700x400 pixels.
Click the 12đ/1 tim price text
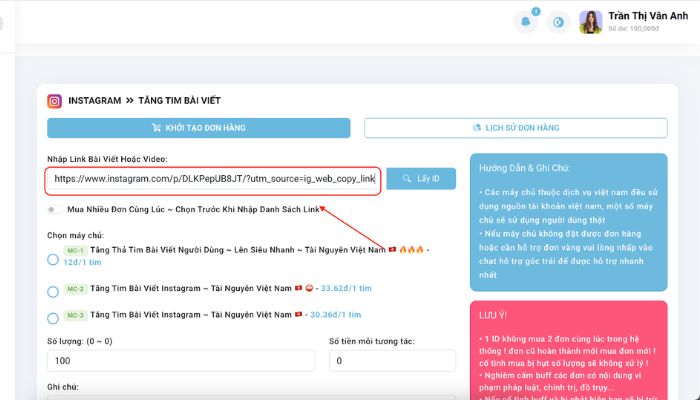pos(82,262)
